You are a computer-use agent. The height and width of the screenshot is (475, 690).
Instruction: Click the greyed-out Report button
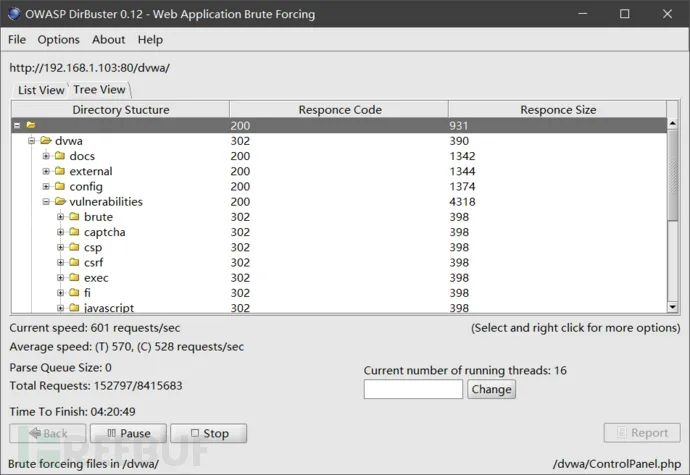[x=642, y=433]
